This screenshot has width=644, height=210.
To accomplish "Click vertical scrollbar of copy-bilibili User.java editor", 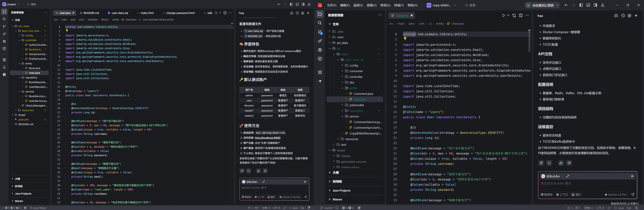I will click(529, 41).
